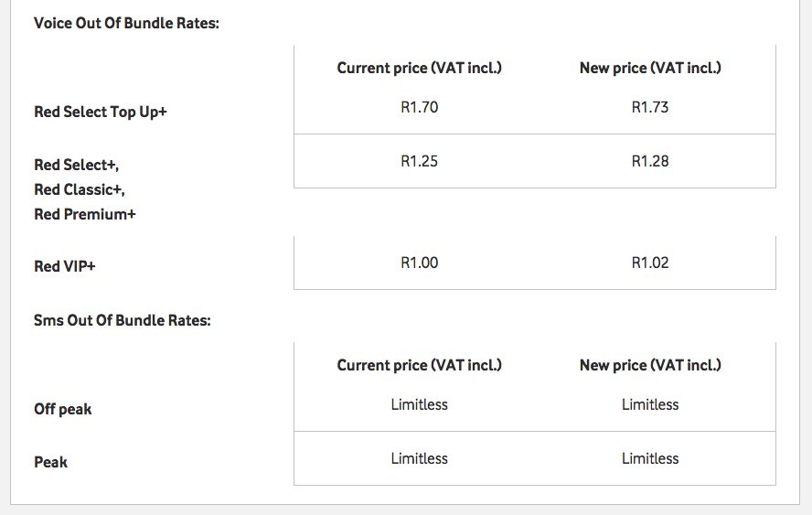This screenshot has height=515, width=812.
Task: Click the R1.28 new price value
Action: pyautogui.click(x=650, y=161)
